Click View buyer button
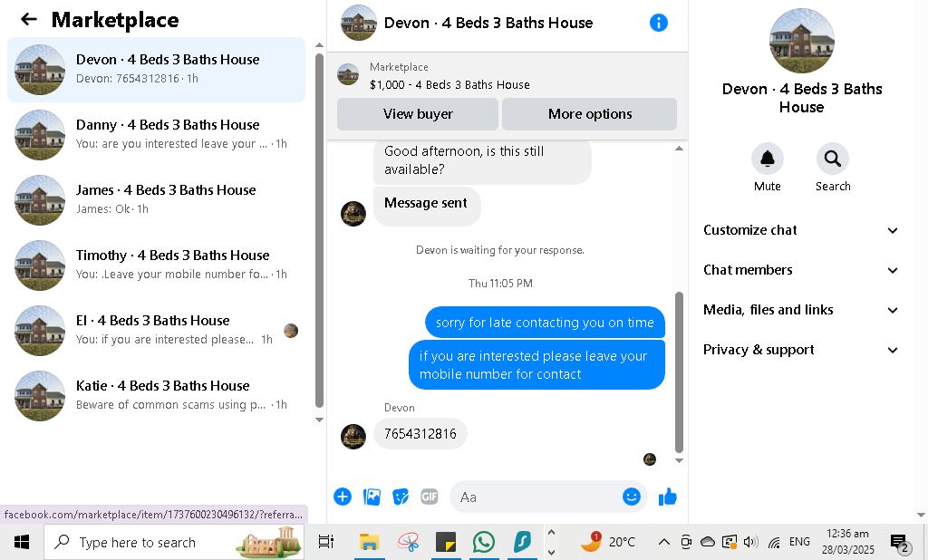 tap(418, 113)
